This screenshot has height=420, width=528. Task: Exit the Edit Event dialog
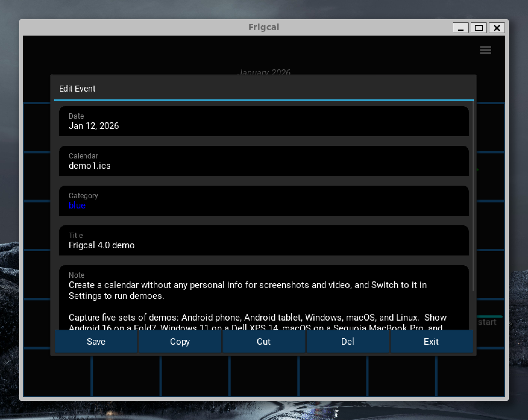(x=431, y=341)
